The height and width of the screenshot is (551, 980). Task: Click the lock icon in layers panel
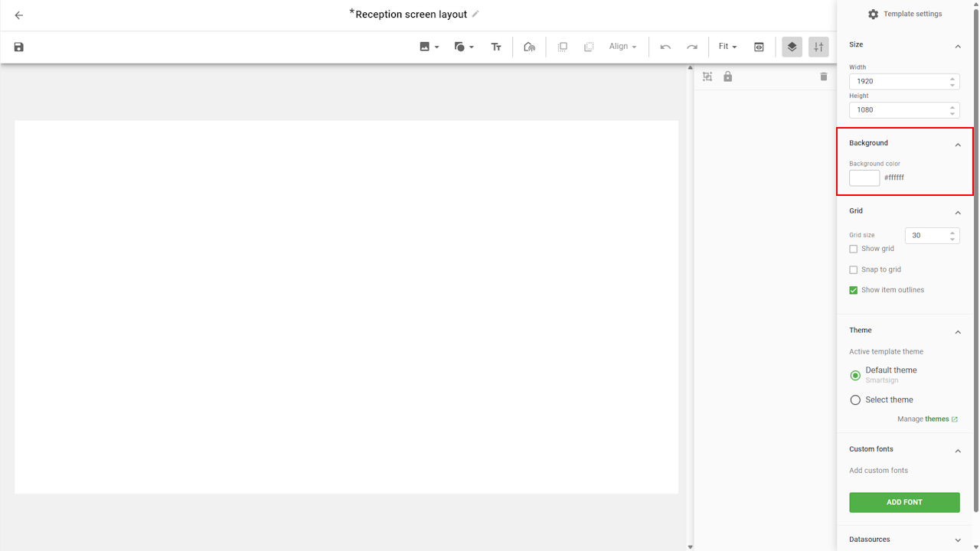coord(728,77)
